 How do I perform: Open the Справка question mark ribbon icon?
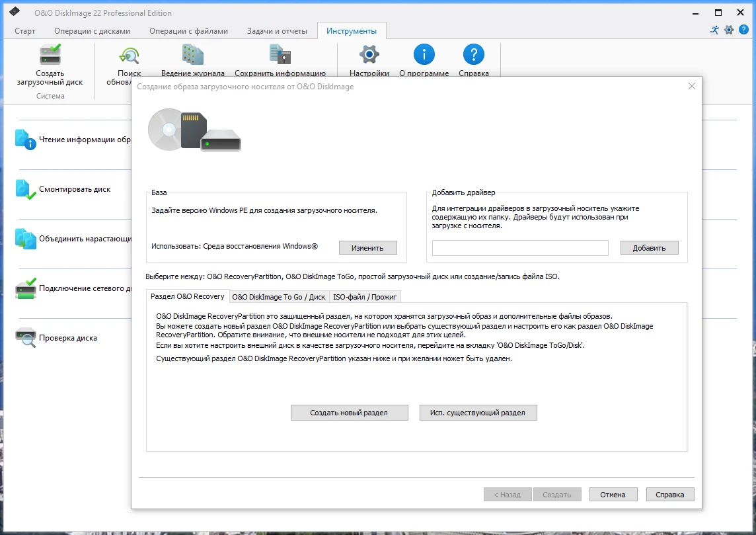[473, 55]
